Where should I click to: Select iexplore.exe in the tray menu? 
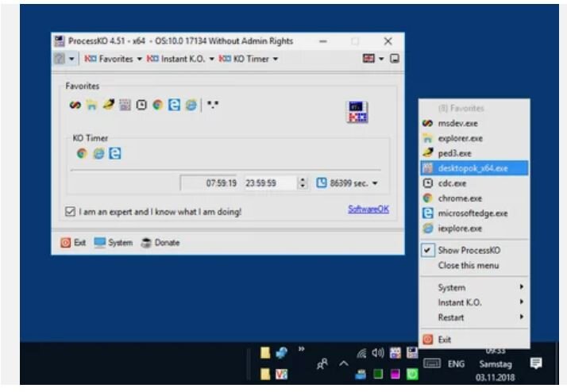tap(474, 229)
